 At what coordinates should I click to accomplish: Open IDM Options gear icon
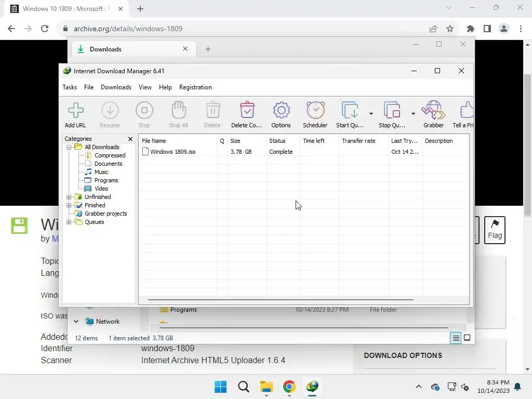click(281, 114)
